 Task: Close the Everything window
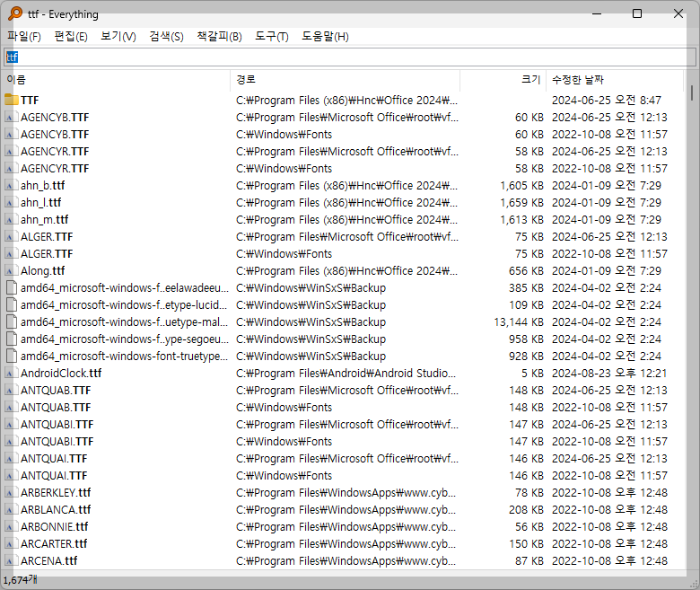[678, 13]
